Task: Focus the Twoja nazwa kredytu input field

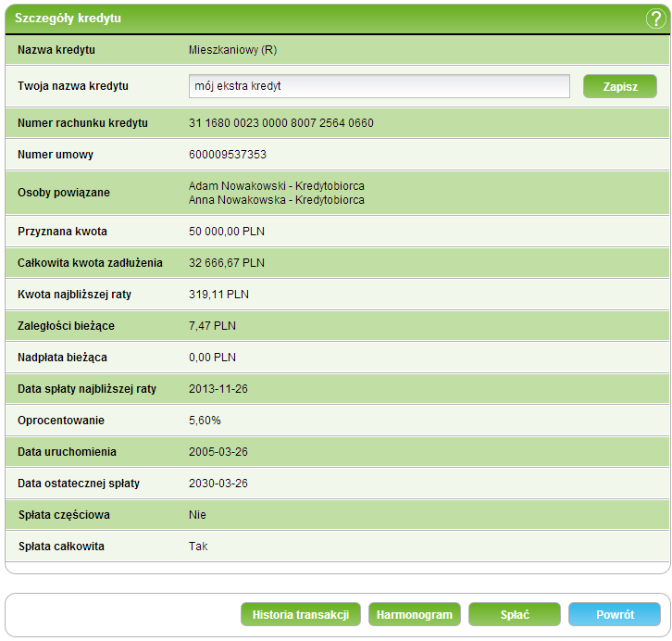Action: 380,86
